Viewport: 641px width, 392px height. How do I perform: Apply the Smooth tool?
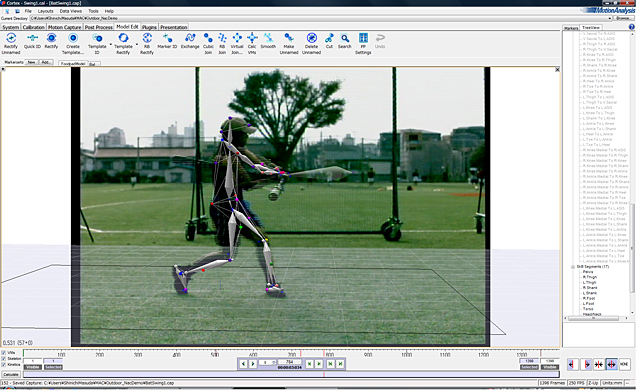tap(268, 38)
